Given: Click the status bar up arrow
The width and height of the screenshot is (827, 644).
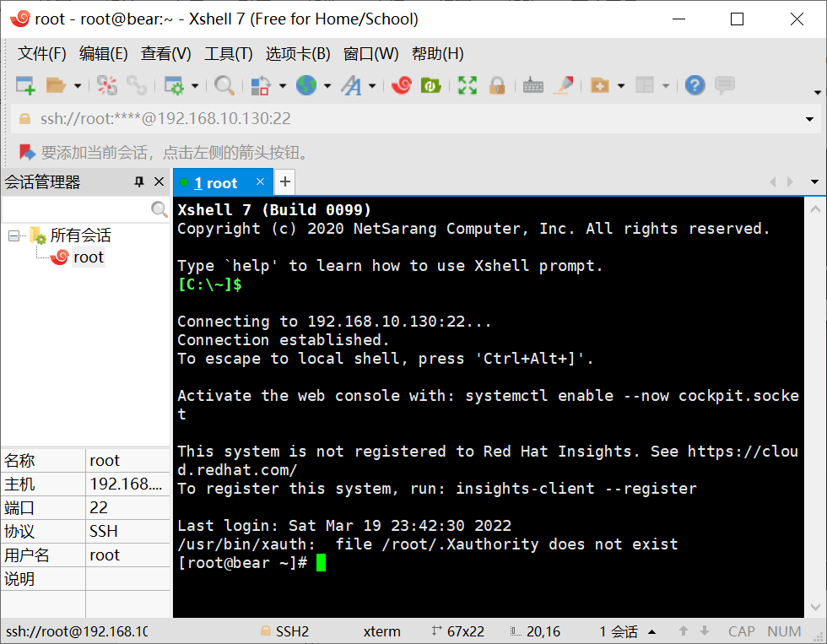Looking at the screenshot, I should point(683,630).
